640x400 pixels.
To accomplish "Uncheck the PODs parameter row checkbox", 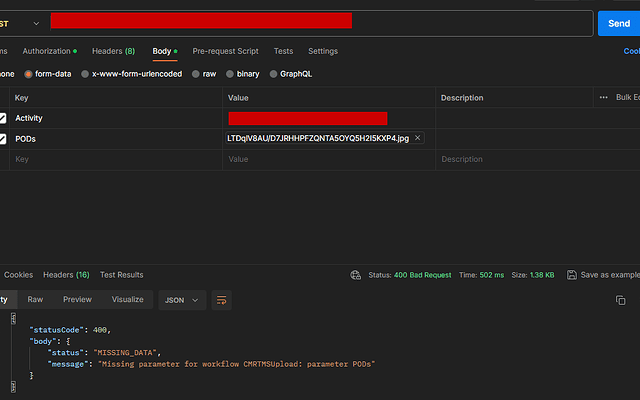I will click(x=3, y=139).
